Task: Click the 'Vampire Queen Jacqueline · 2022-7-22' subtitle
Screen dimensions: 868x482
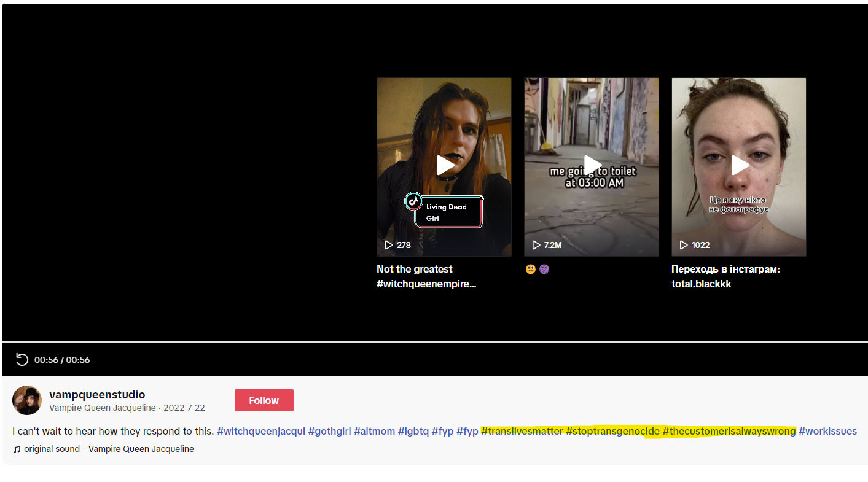Action: pos(127,408)
